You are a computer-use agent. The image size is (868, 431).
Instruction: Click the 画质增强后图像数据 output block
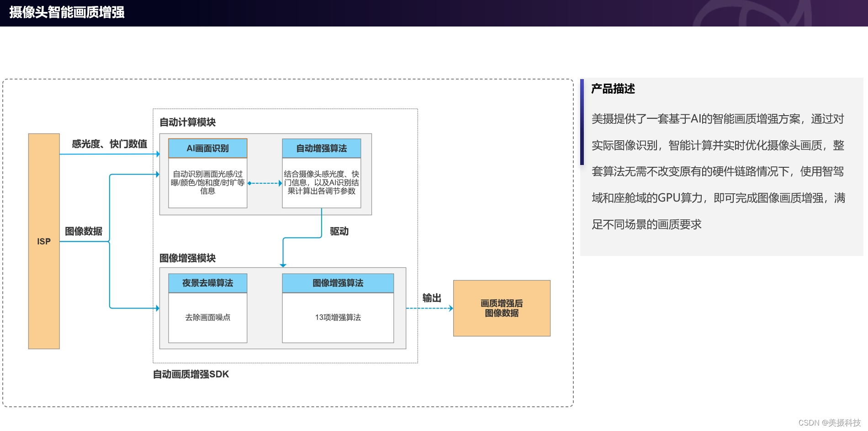501,308
